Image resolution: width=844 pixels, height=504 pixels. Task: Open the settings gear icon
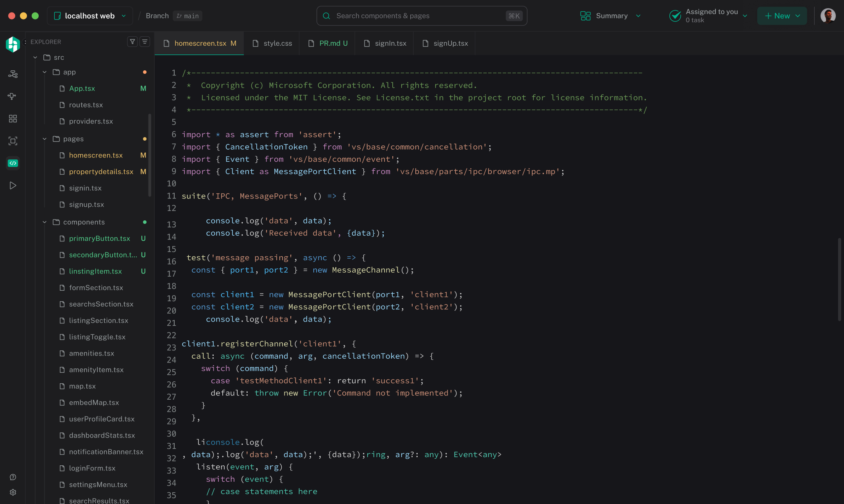tap(13, 492)
